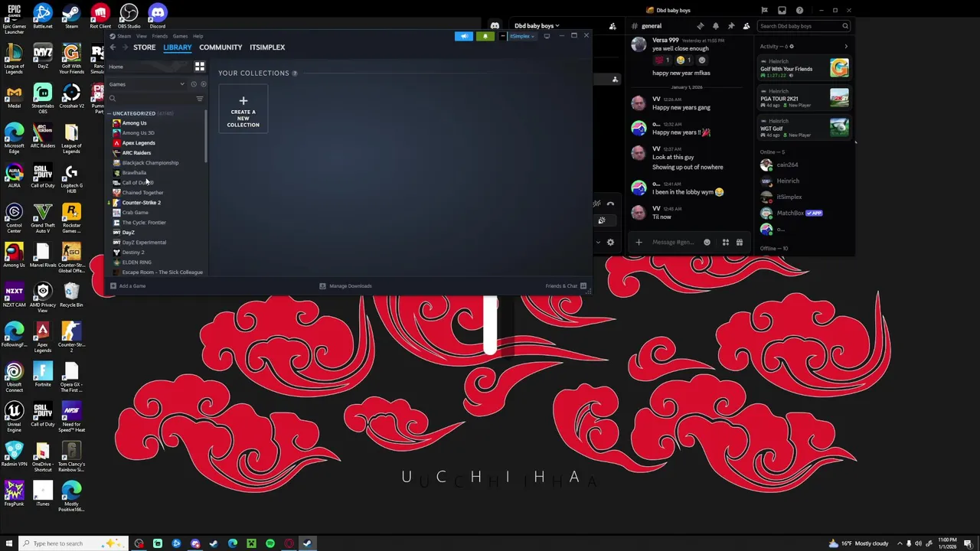Open advanced filter options in Steam library search

click(200, 98)
